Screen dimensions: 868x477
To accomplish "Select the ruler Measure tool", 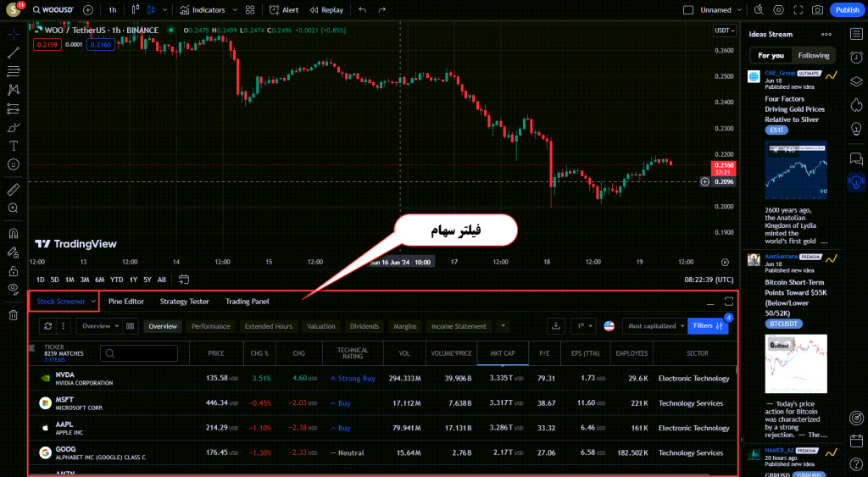I will click(14, 190).
